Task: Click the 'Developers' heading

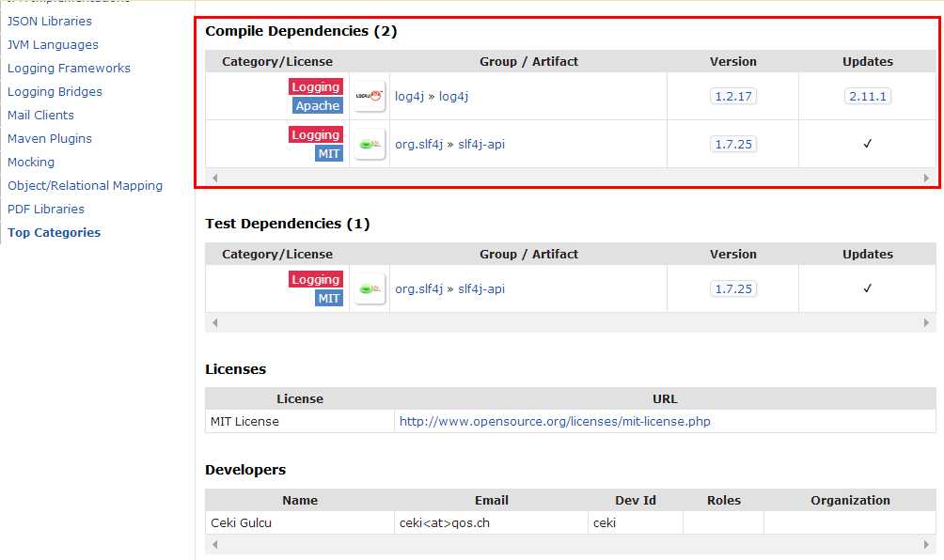Action: 245,470
